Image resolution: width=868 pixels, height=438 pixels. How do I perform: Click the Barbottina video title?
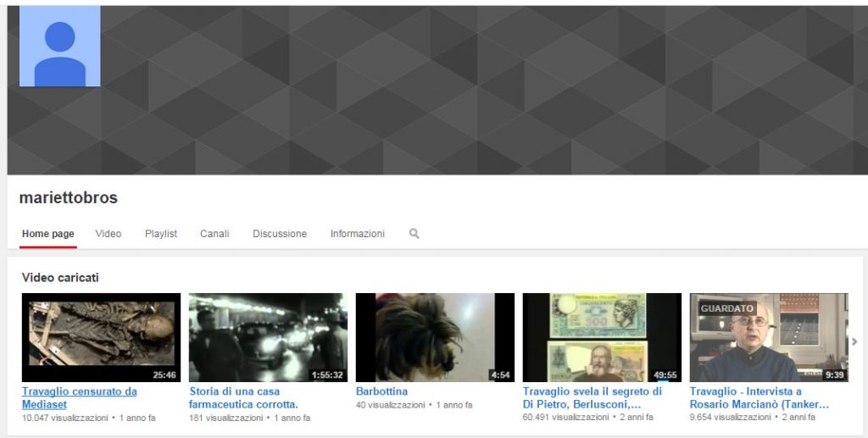click(381, 392)
